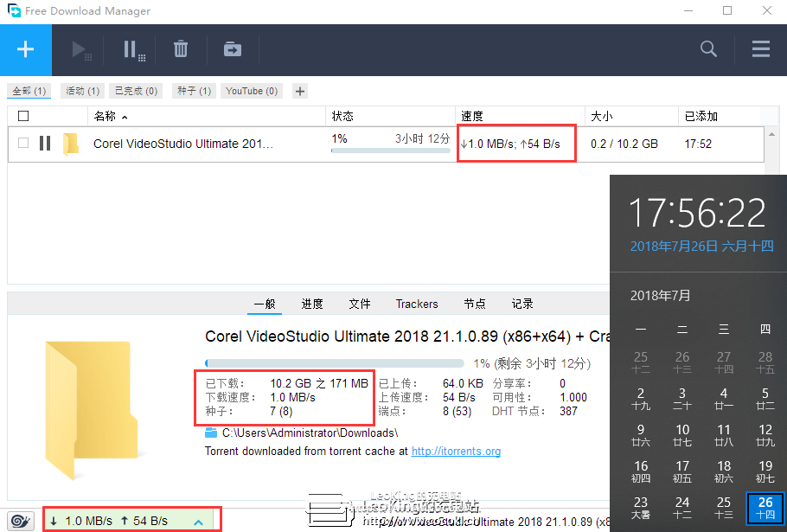
Task: Click the small folder icon beside the download path
Action: (x=211, y=433)
